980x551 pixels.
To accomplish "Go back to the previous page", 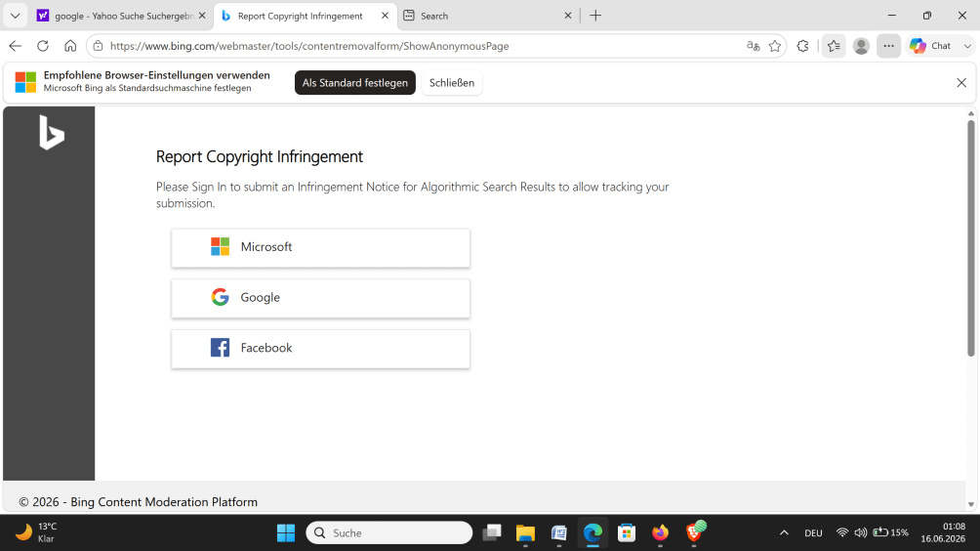I will point(16,46).
